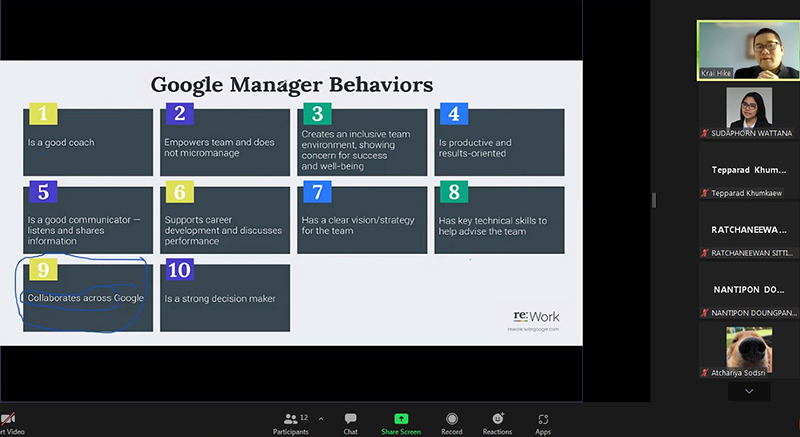Open the Reactions menu

pos(497,424)
